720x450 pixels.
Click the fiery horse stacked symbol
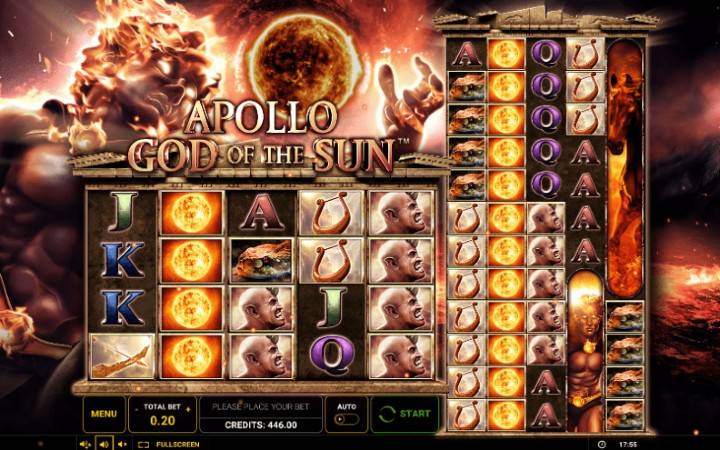[x=624, y=168]
